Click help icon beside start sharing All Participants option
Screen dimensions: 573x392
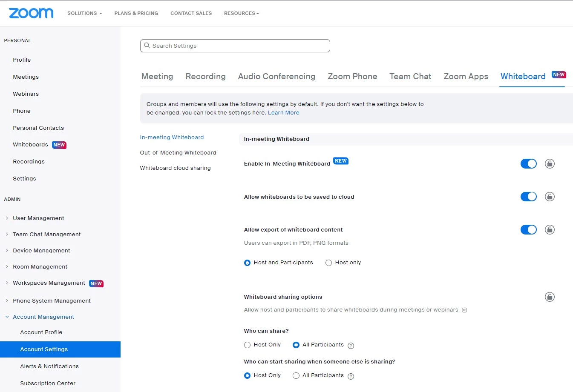(x=351, y=376)
